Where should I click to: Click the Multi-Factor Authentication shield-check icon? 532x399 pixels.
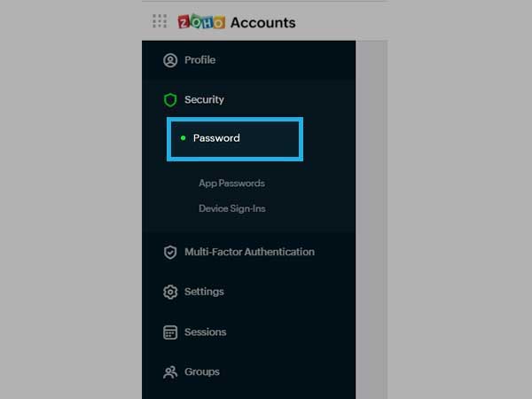[170, 252]
